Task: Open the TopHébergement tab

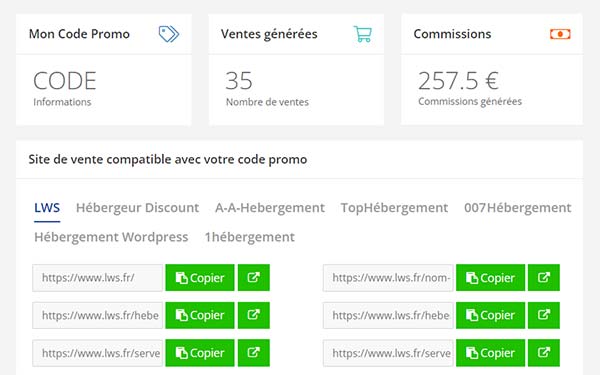Action: coord(395,208)
